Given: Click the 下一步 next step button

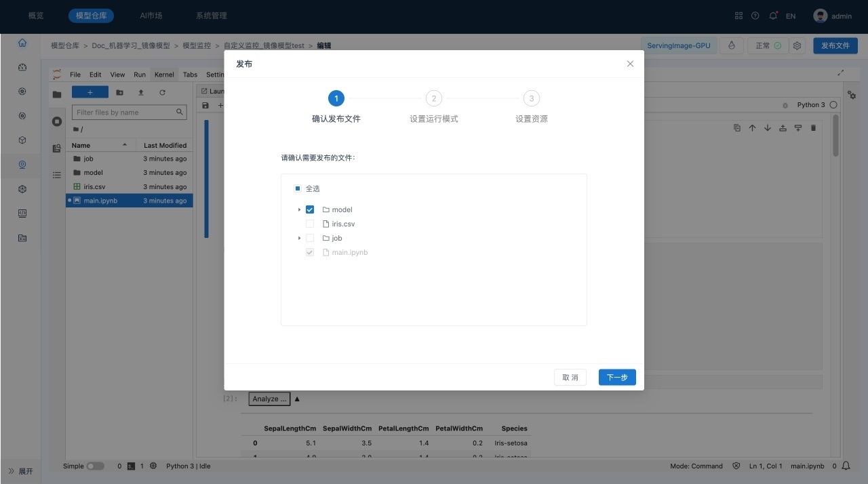Looking at the screenshot, I should [x=616, y=378].
